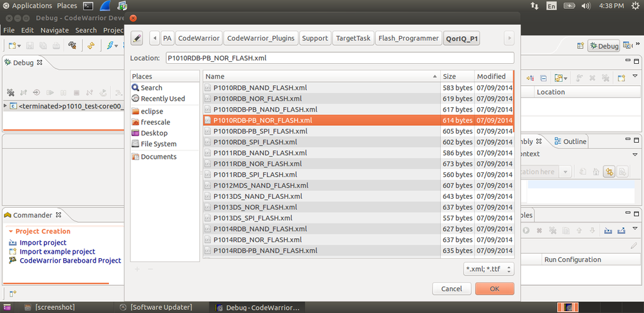Viewport: 644px width, 313px height.
Task: Open the terminal launcher in top panel
Action: coord(88,6)
